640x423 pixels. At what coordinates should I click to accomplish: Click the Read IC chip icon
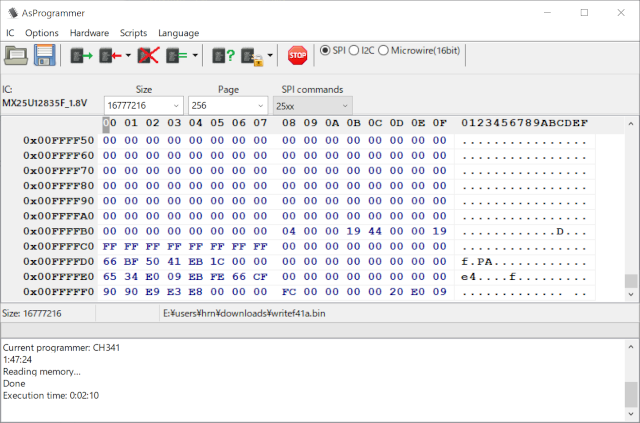(x=81, y=55)
